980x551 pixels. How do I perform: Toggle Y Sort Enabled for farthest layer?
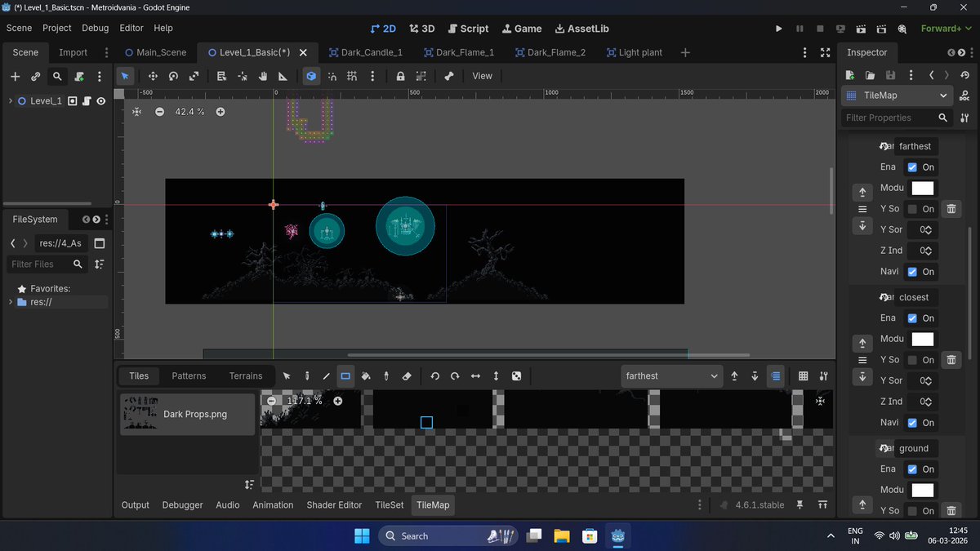click(912, 209)
